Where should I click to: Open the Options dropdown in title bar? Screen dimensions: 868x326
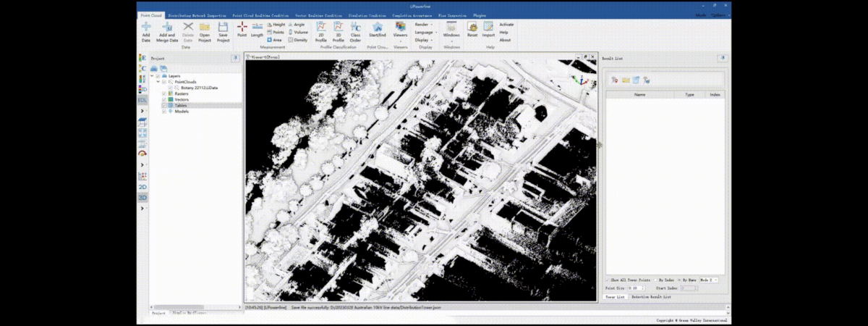coord(720,14)
